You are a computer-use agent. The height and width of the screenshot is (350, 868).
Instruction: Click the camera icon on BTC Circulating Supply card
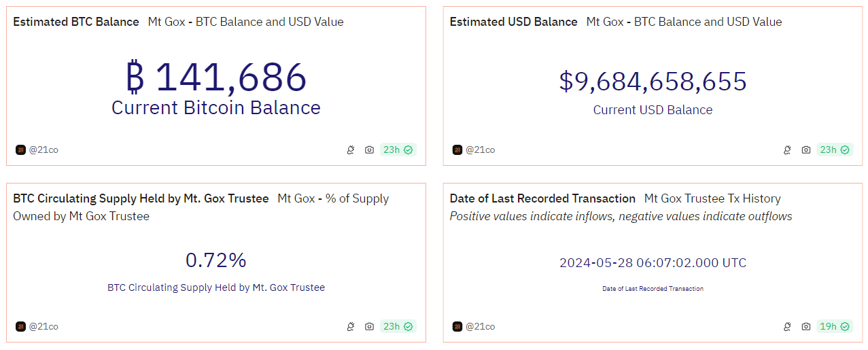pos(369,326)
